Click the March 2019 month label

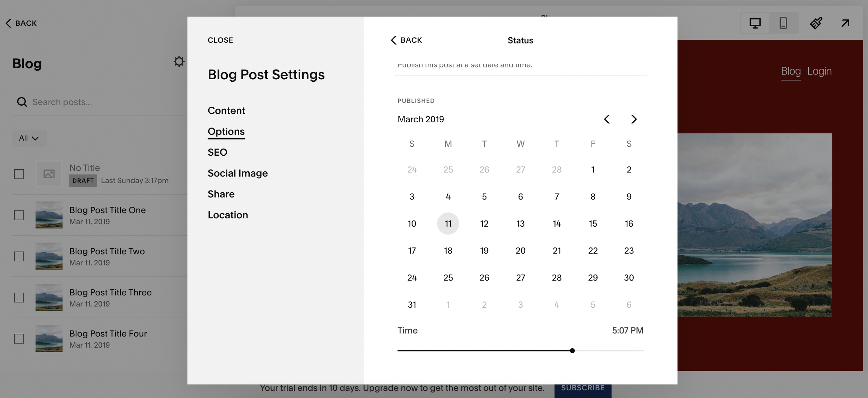[420, 119]
